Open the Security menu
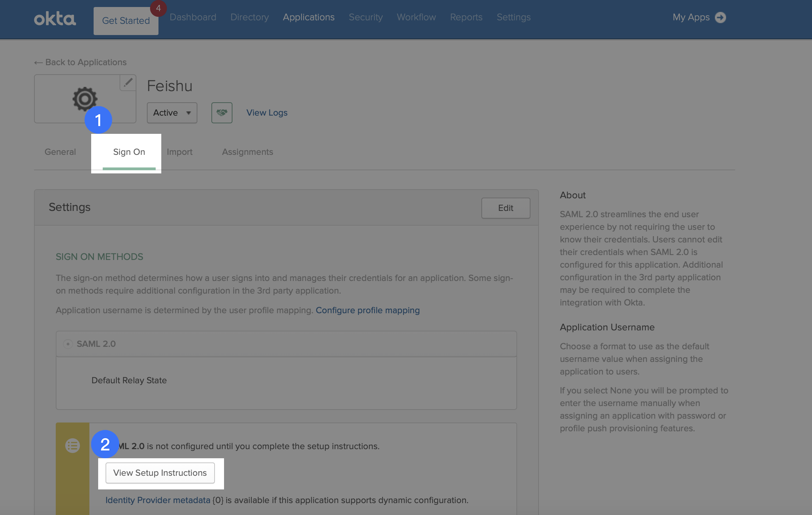 pyautogui.click(x=365, y=17)
